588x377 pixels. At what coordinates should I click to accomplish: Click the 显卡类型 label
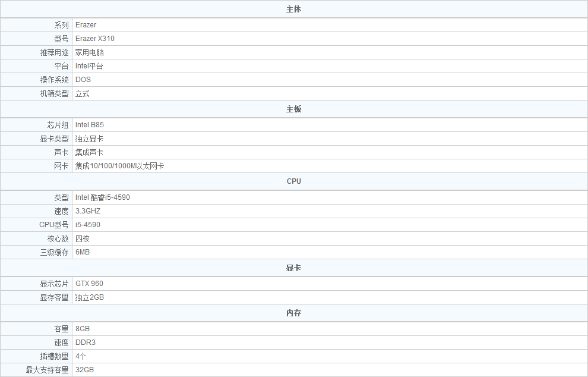(x=55, y=139)
